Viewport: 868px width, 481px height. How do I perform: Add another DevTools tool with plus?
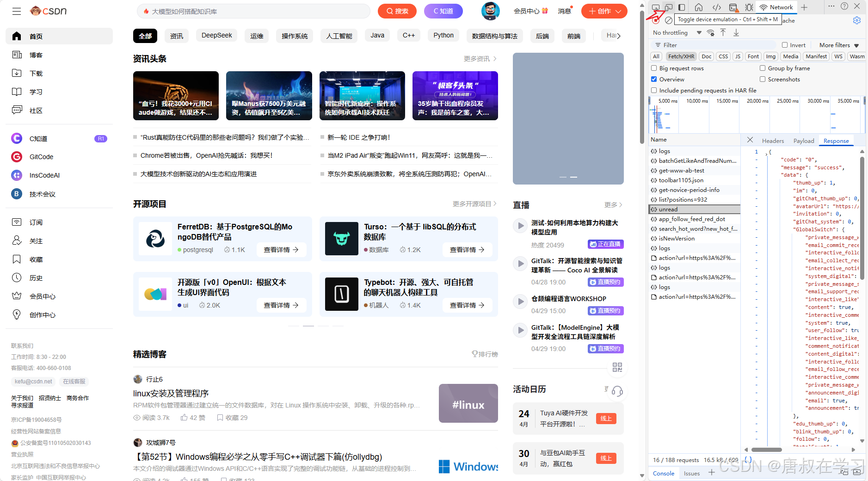pyautogui.click(x=804, y=7)
